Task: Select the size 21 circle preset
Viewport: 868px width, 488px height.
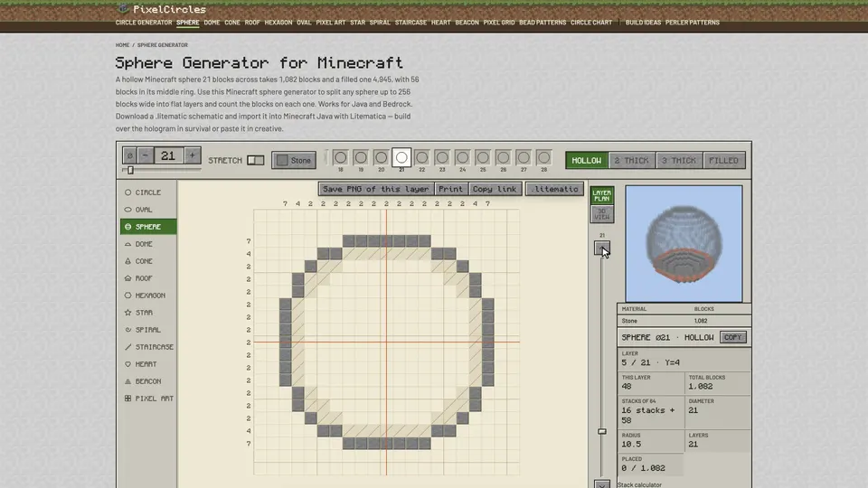Action: 401,157
